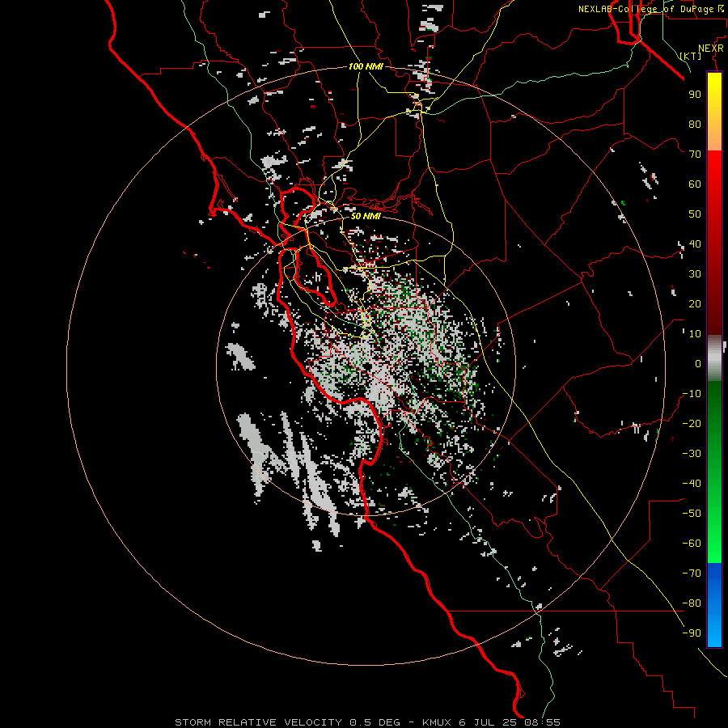Select the 60 value on velocity scale
728x728 pixels.
(x=695, y=184)
